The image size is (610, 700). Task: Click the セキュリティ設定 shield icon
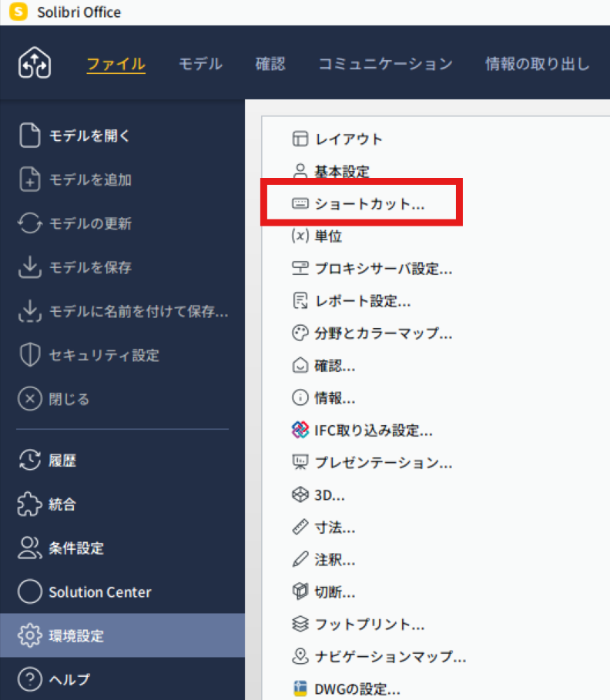click(29, 355)
